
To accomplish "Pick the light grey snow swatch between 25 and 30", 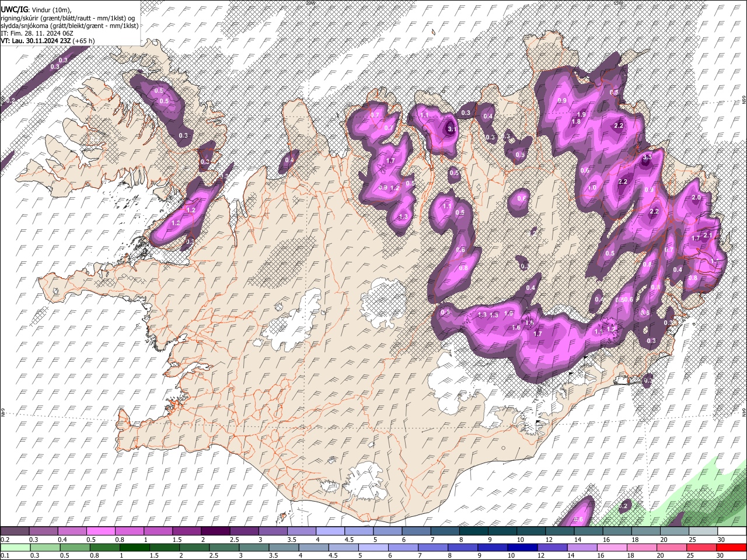I will [x=703, y=531].
